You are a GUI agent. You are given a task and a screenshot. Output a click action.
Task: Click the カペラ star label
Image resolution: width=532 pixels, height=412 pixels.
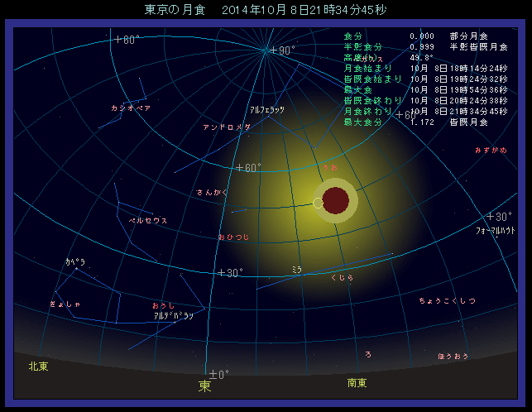pyautogui.click(x=75, y=261)
